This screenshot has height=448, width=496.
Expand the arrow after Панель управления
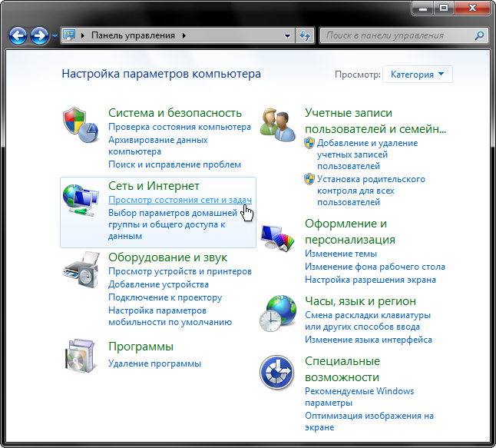pos(184,35)
